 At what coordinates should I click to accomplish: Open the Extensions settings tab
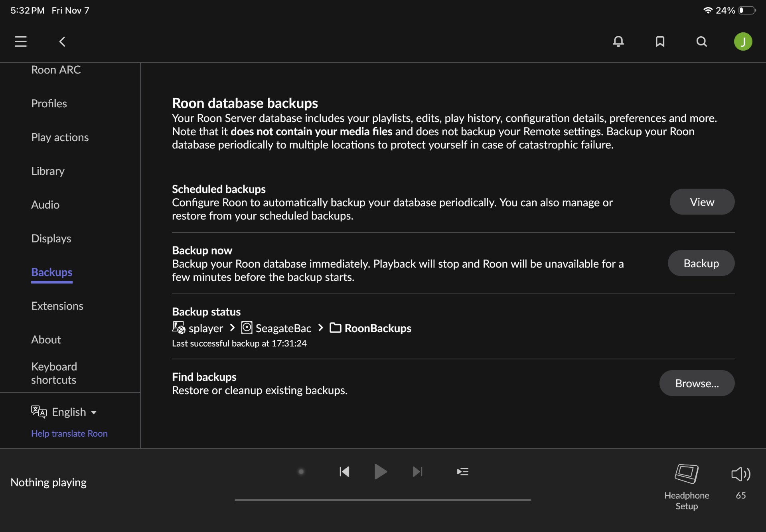coord(57,306)
